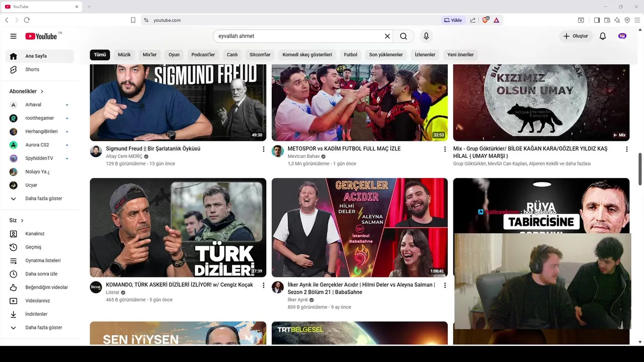Viewport: 644px width, 362px height.
Task: Open more options for İlker Ayrık video
Action: point(445,285)
